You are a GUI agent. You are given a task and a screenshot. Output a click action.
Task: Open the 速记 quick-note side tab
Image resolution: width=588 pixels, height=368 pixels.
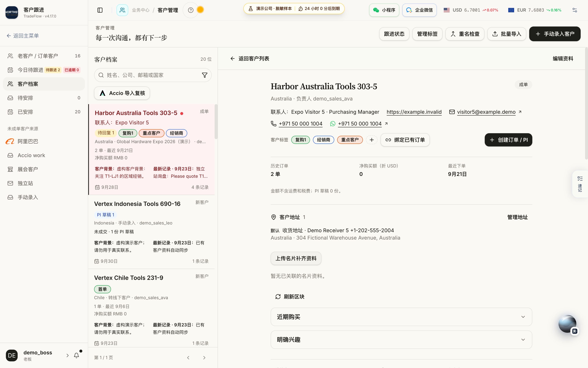coord(580,184)
